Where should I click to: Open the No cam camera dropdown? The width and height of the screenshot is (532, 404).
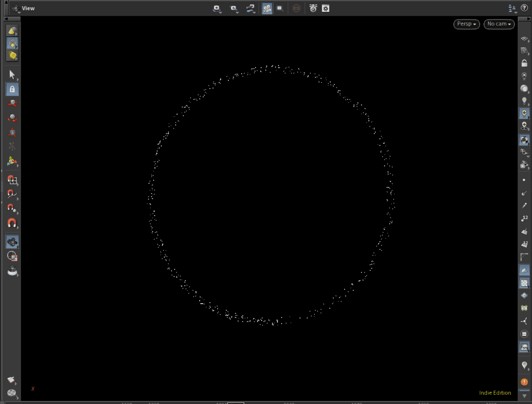(499, 24)
